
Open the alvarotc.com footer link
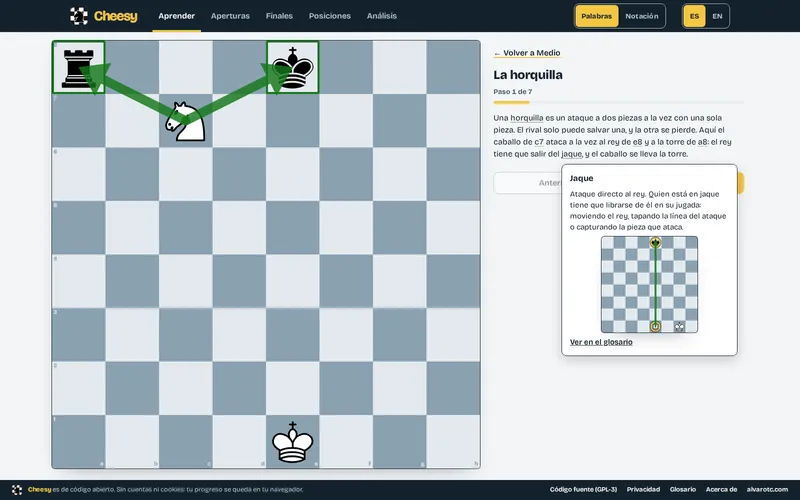(767, 490)
